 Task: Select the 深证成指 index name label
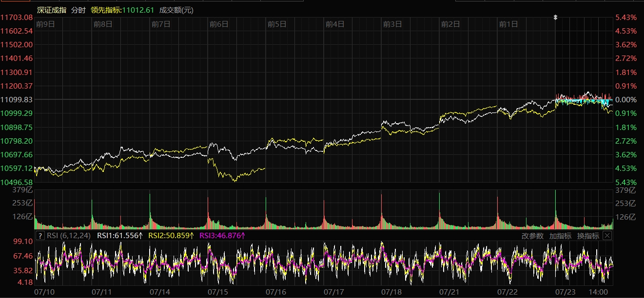tap(52, 10)
